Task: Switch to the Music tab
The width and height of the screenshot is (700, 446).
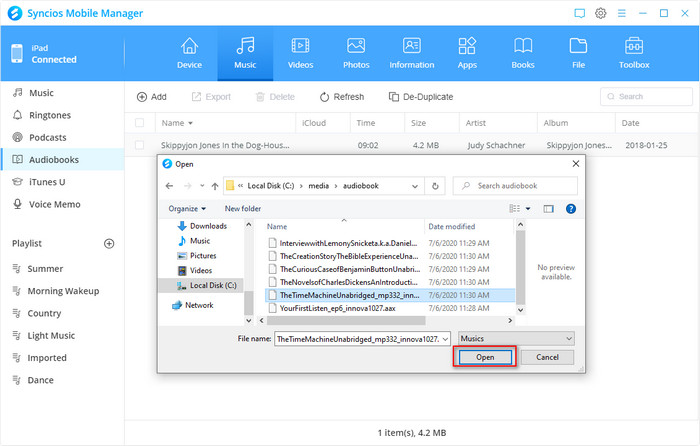Action: (245, 54)
